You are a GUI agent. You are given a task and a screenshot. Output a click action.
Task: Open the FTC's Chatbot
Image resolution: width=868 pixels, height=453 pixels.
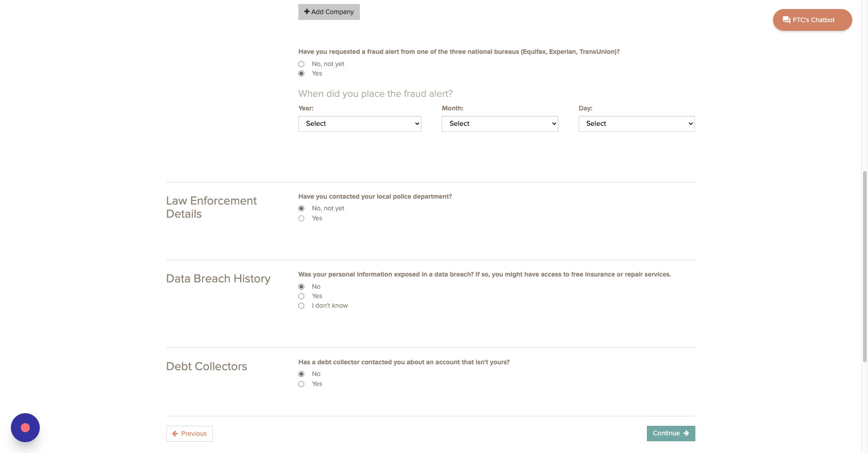tap(812, 20)
